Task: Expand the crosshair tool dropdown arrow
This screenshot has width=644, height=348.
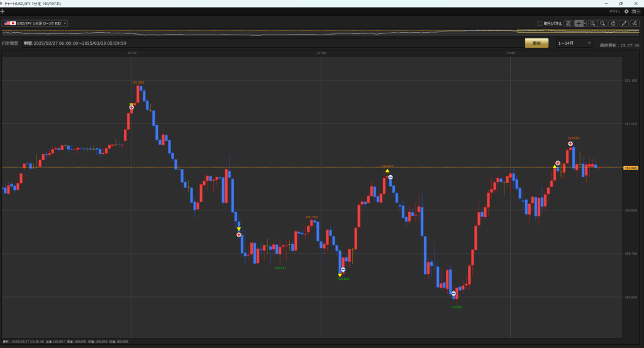Action: pos(586,23)
